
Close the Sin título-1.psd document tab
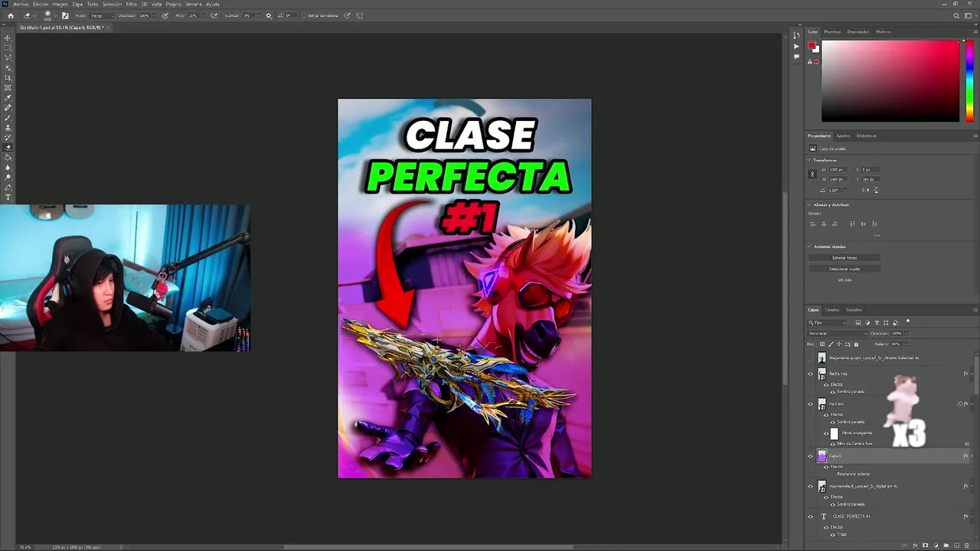coord(108,28)
